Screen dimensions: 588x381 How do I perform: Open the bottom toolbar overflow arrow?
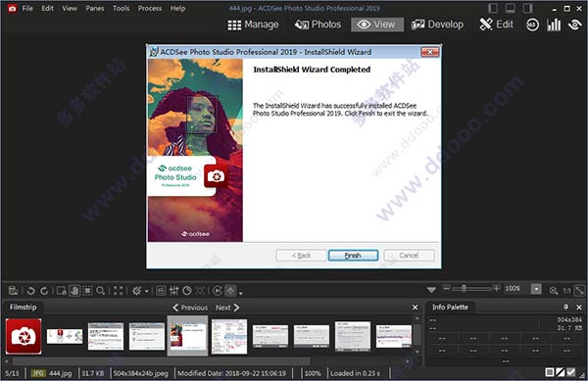241,293
